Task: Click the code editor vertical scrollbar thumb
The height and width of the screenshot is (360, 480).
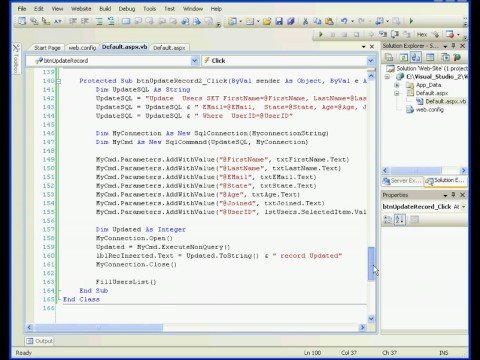Action: point(371,263)
